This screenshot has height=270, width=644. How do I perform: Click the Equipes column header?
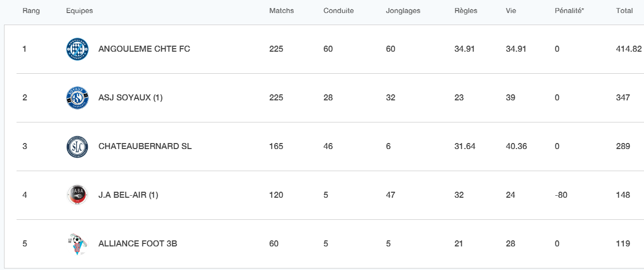click(79, 11)
